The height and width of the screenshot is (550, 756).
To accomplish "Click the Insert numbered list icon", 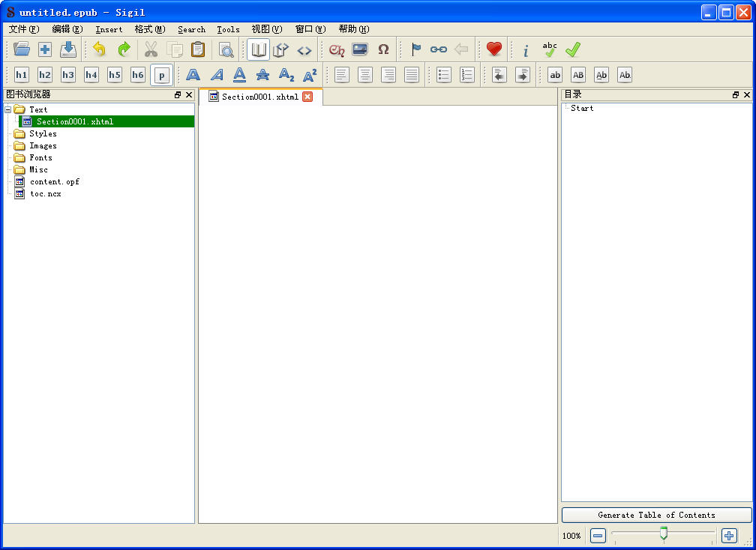I will (x=467, y=75).
